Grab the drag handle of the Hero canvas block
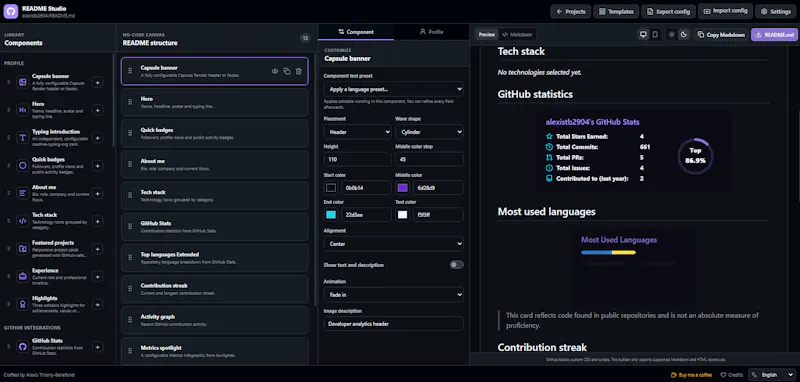Screen dimensions: 800x382 click(130, 102)
